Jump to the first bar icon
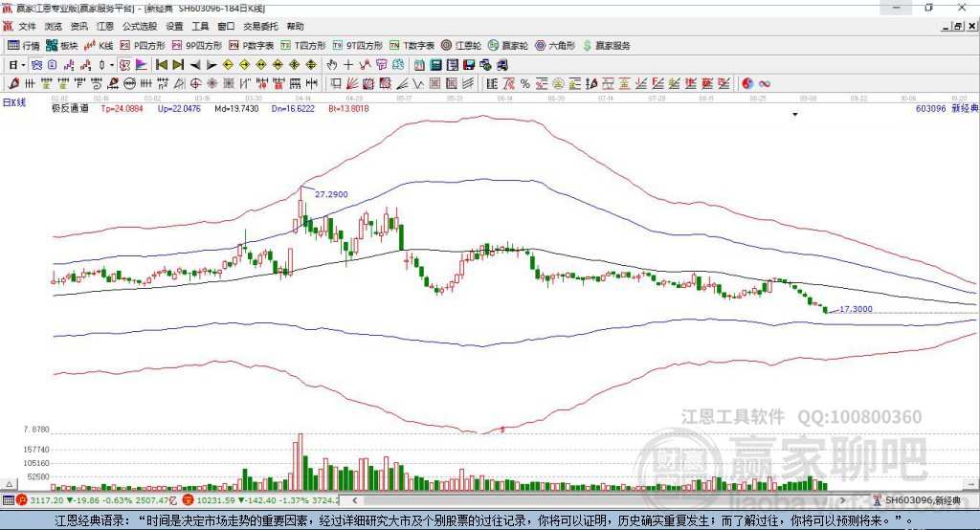Viewport: 980px width, 530px height. pyautogui.click(x=161, y=65)
